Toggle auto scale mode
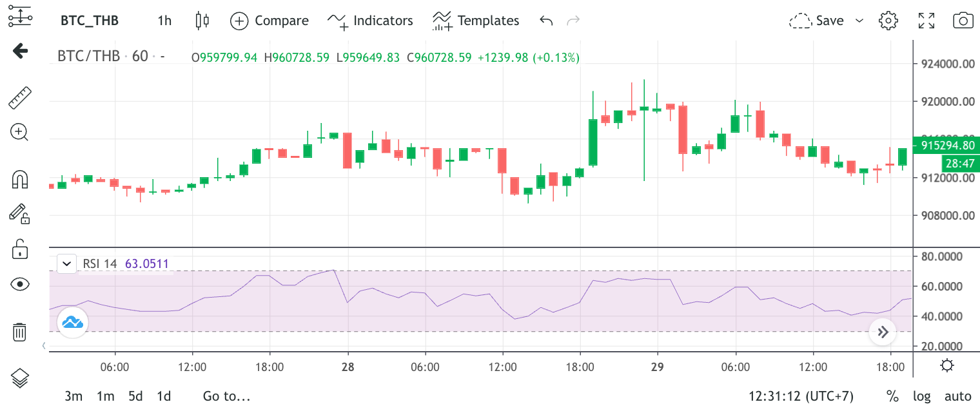The image size is (980, 411). click(958, 397)
